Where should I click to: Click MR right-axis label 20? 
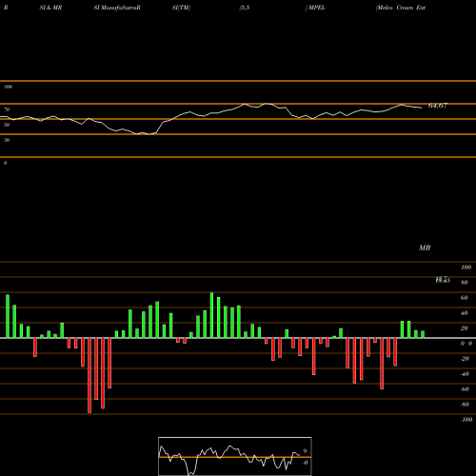pos(465,328)
